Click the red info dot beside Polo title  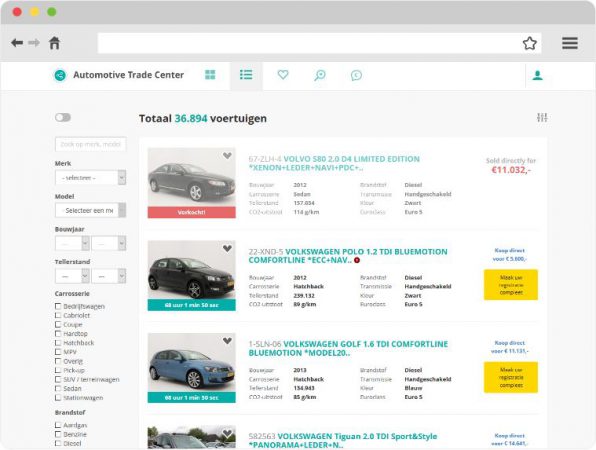point(357,260)
